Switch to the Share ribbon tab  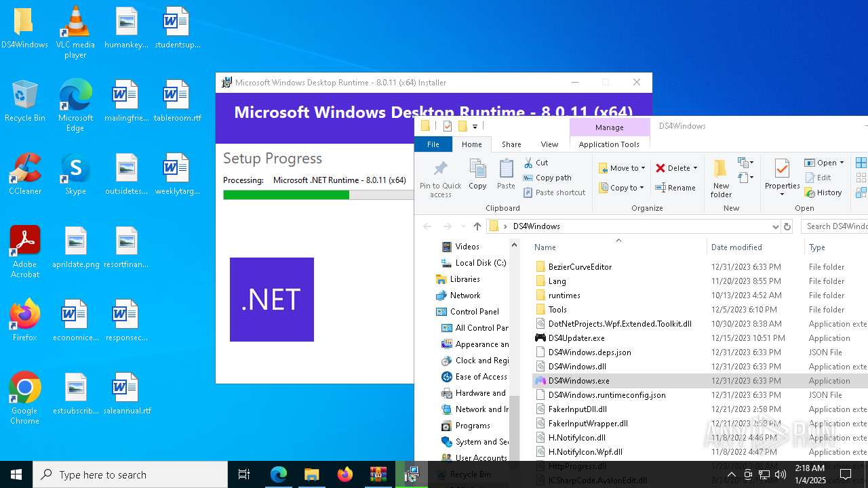point(511,144)
